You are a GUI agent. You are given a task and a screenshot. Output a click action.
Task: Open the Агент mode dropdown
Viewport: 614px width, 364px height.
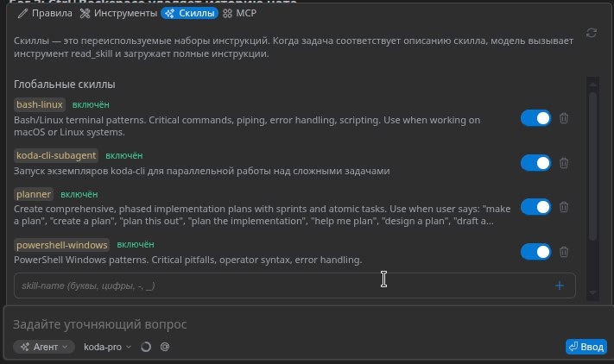tap(44, 347)
